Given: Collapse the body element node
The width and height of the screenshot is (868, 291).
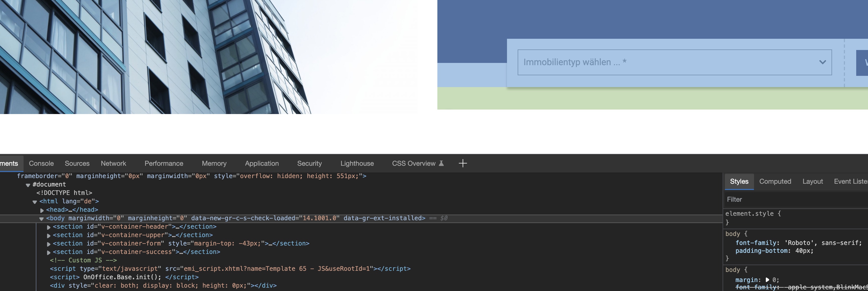Looking at the screenshot, I should (42, 219).
